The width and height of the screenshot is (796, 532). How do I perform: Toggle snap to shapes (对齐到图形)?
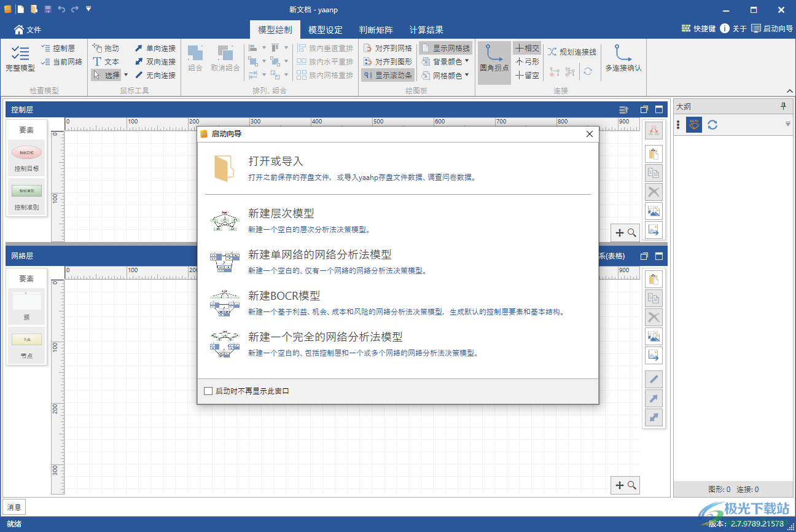point(388,61)
